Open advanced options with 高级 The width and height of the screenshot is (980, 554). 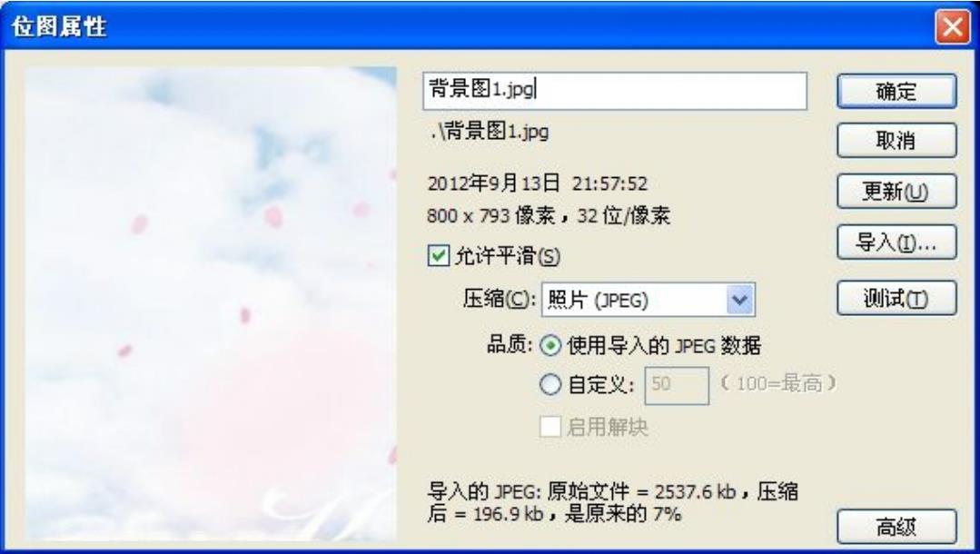[x=896, y=527]
